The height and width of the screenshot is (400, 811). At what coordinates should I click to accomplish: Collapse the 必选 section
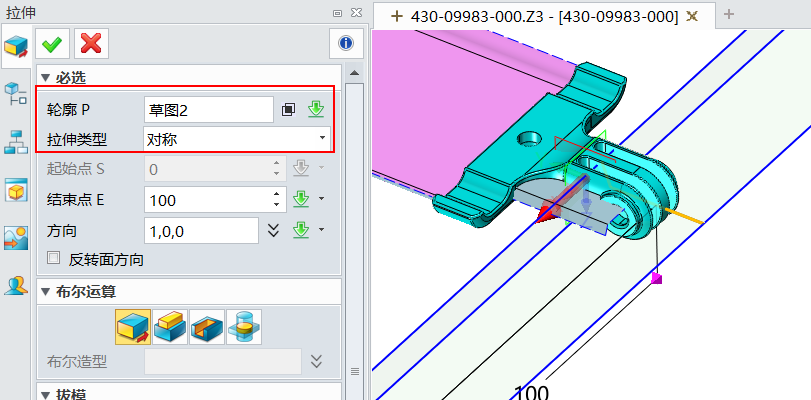click(45, 77)
